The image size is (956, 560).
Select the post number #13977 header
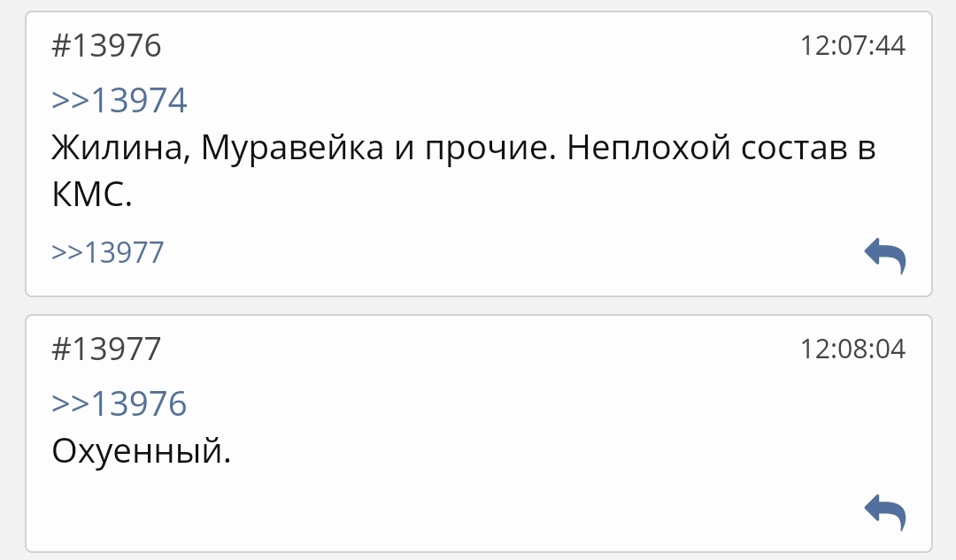tap(106, 349)
